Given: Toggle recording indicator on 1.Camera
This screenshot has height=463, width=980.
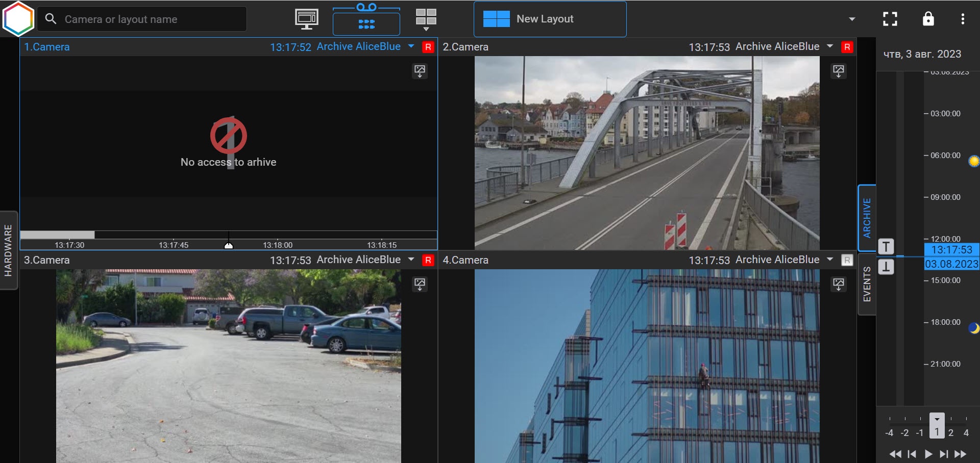Looking at the screenshot, I should 428,47.
